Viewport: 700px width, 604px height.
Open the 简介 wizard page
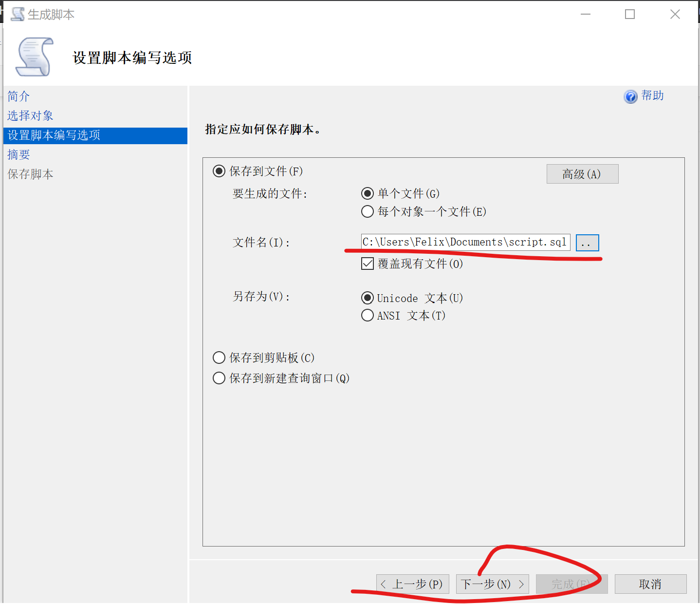coord(18,96)
